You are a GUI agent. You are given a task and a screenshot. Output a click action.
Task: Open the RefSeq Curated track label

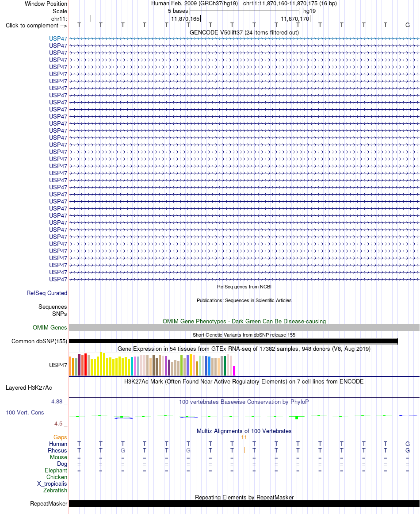47,293
